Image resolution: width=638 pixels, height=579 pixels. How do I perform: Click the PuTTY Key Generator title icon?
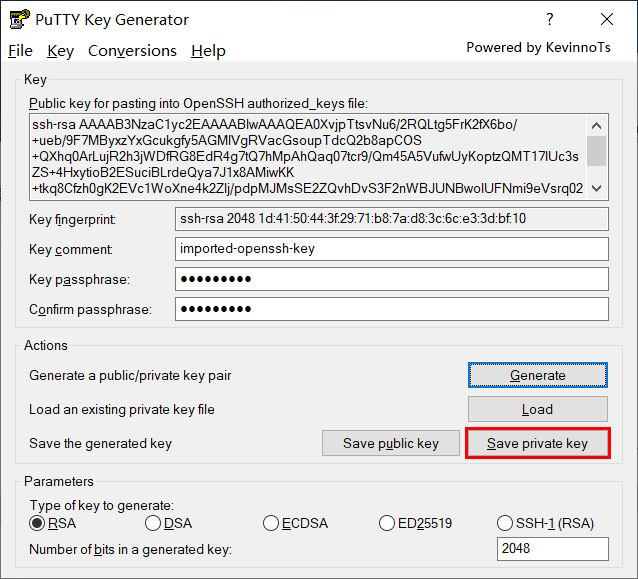pos(20,19)
